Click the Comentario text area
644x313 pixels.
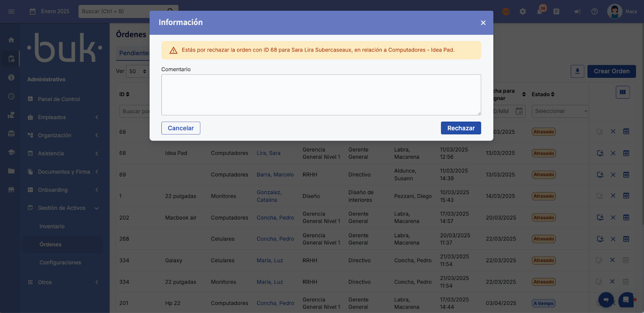pos(321,95)
